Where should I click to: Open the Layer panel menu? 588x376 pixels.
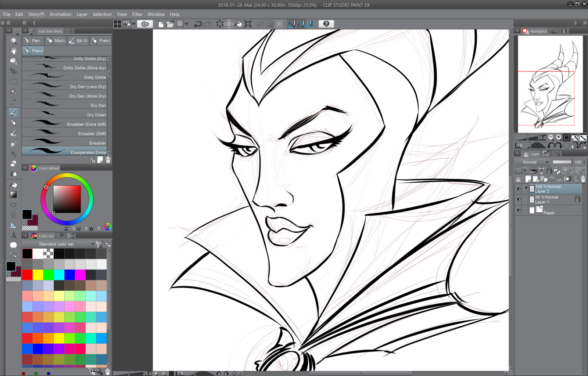[x=517, y=154]
